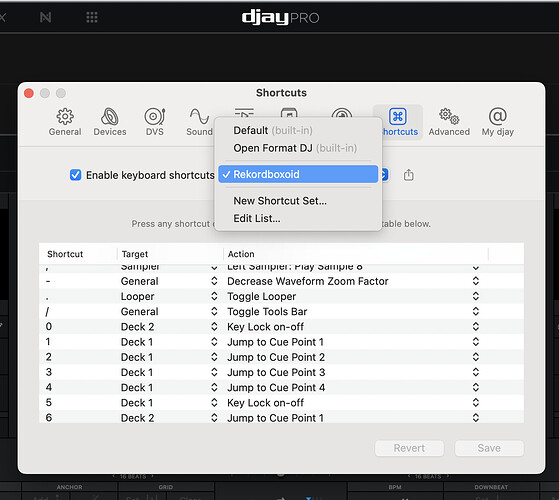Click the Revert button
Viewport: 559px width, 500px height.
click(x=409, y=448)
